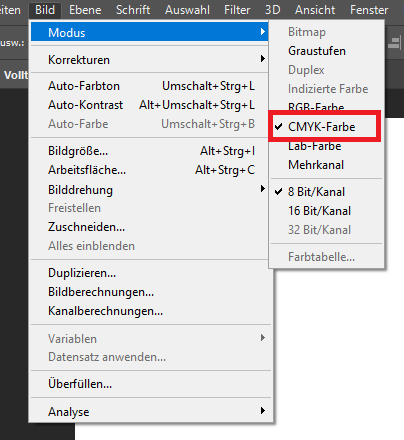Image resolution: width=404 pixels, height=440 pixels.
Task: Open the Filter menu
Action: 237,10
